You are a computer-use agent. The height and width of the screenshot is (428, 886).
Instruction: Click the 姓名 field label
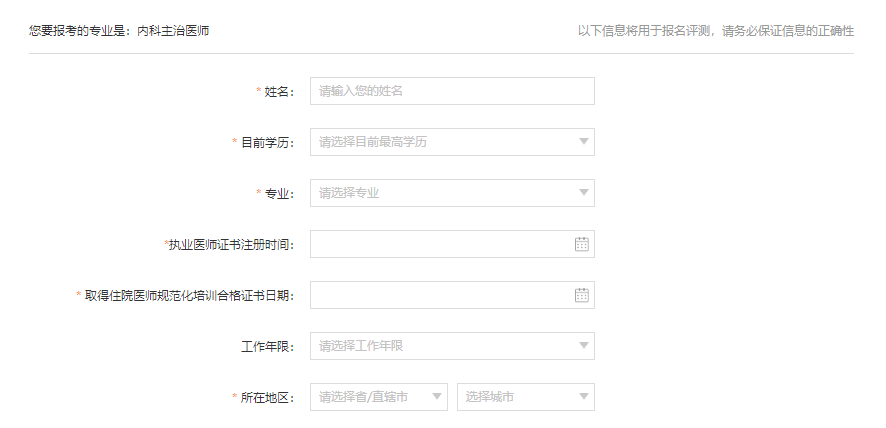point(279,92)
